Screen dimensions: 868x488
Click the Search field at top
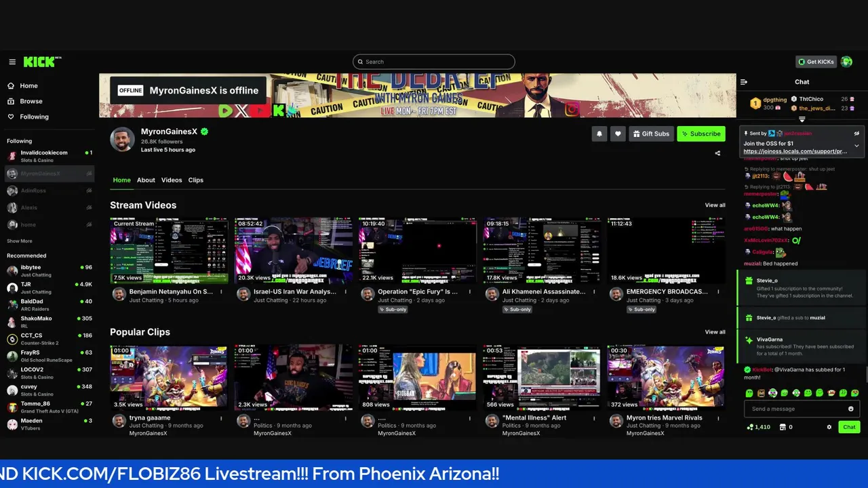(x=434, y=62)
